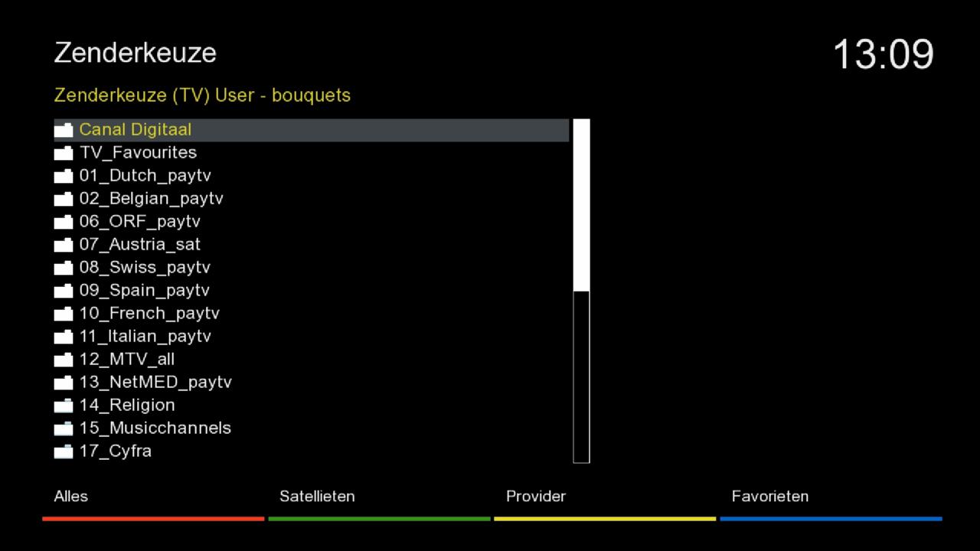Select the 07_Austria_sat bouquet

tap(139, 245)
